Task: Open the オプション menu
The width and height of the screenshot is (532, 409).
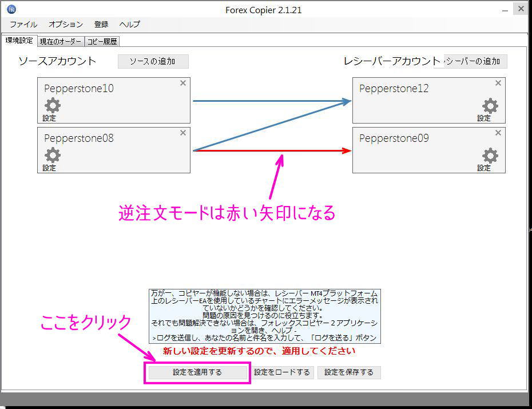Action: tap(65, 24)
